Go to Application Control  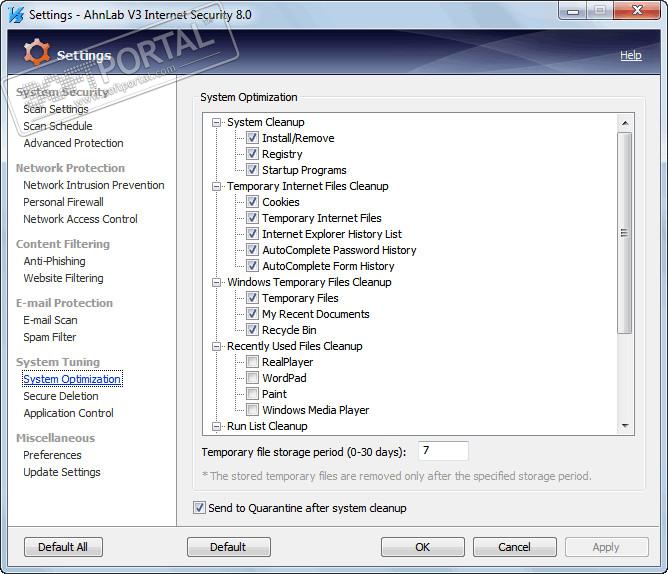coord(69,413)
